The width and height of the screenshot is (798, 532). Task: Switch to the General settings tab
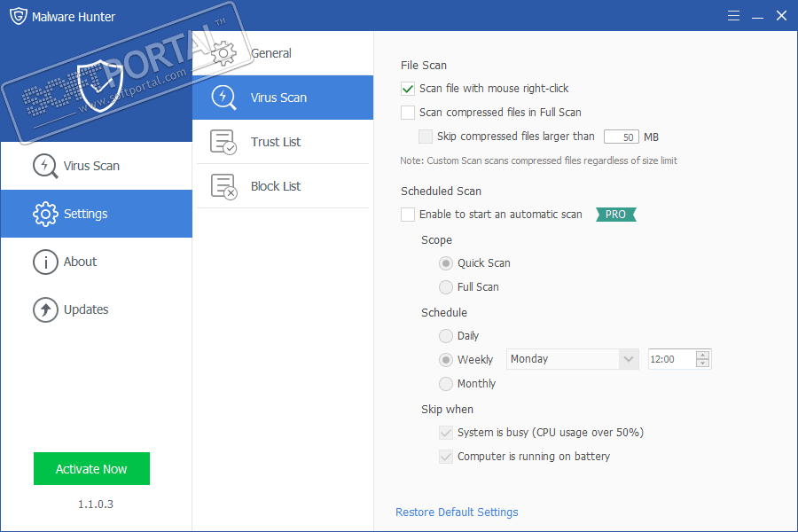[x=283, y=53]
